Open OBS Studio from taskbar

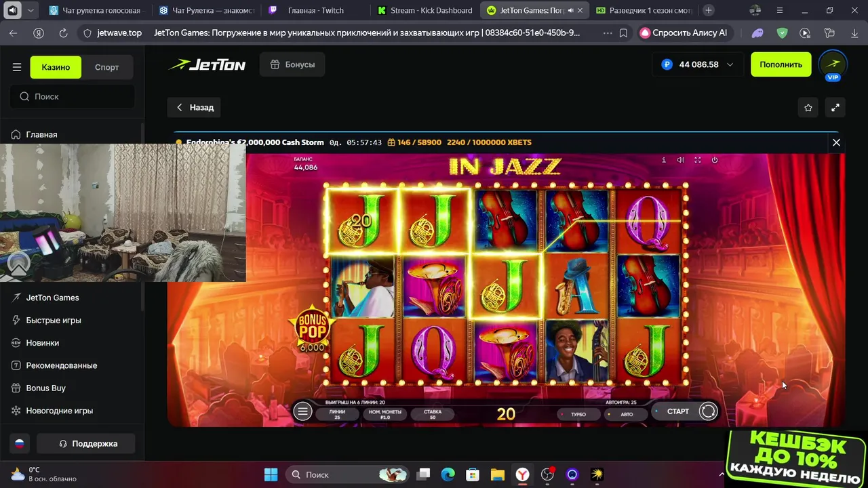[547, 474]
